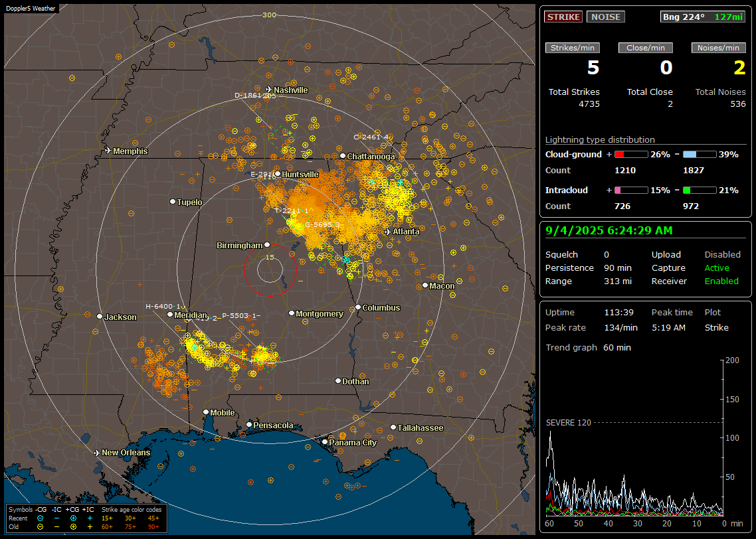756x539 pixels.
Task: Click the red close-range circle near Birmingham
Action: pos(270,269)
